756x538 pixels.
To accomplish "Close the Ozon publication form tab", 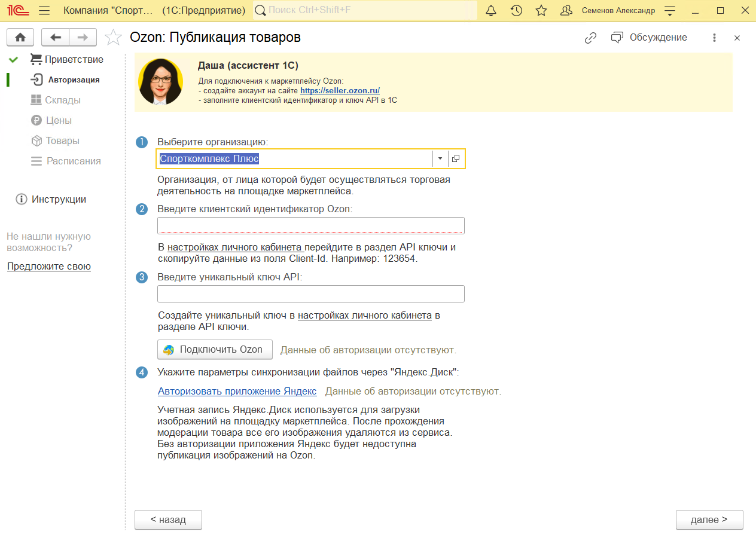I will coord(737,38).
